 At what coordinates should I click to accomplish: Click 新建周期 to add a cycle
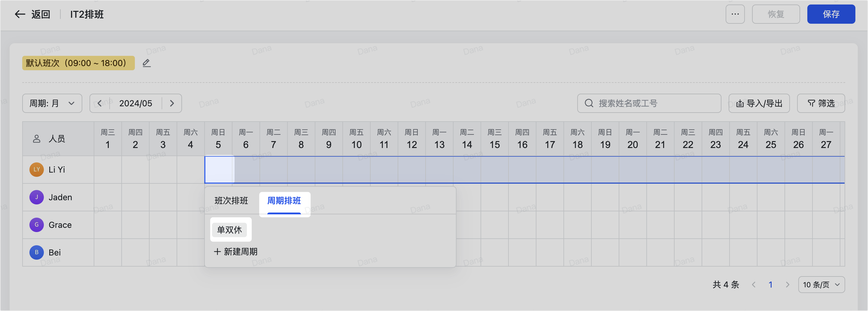235,252
